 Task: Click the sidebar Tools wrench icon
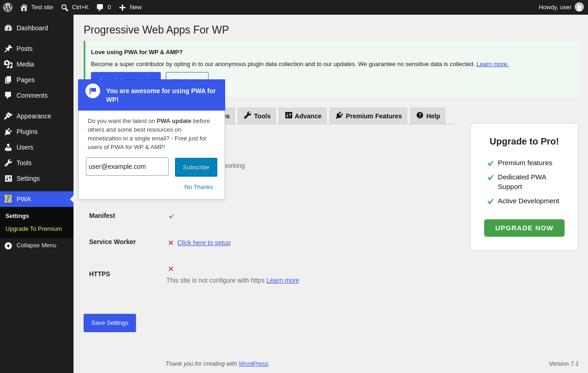pos(8,163)
